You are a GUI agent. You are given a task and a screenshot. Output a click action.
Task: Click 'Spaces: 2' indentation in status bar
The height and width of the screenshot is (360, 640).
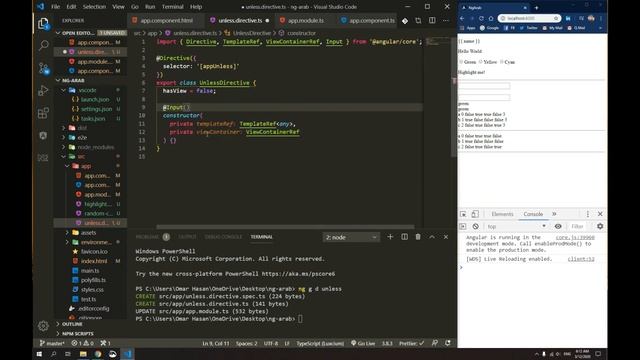[247, 343]
